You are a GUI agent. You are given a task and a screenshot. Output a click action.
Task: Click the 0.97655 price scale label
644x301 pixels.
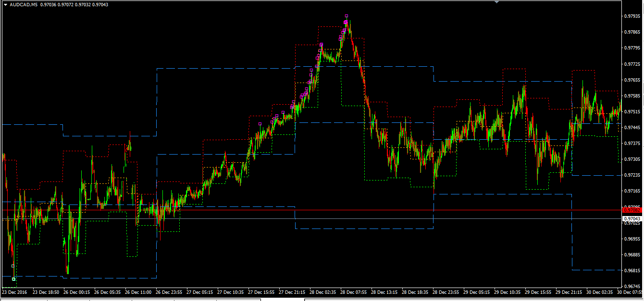coord(631,80)
